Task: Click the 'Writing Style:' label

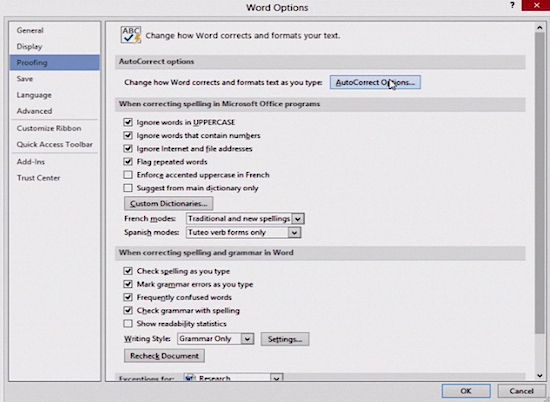Action: click(147, 339)
